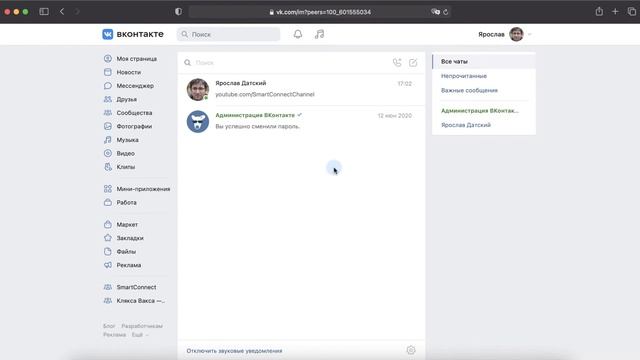This screenshot has width=640, height=360.
Task: Click Ярослав profile avatar in header
Action: pos(516,34)
